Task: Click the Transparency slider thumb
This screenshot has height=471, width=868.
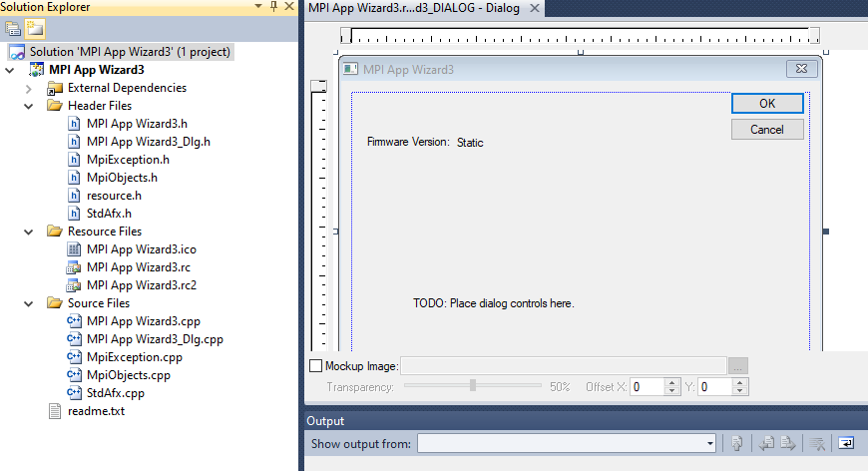Action: point(473,385)
